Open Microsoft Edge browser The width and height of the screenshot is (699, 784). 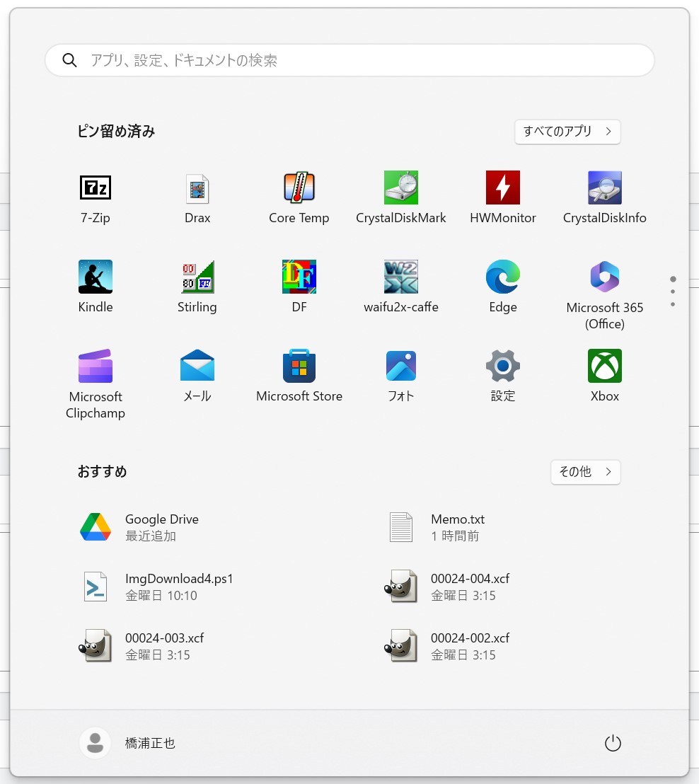point(503,287)
